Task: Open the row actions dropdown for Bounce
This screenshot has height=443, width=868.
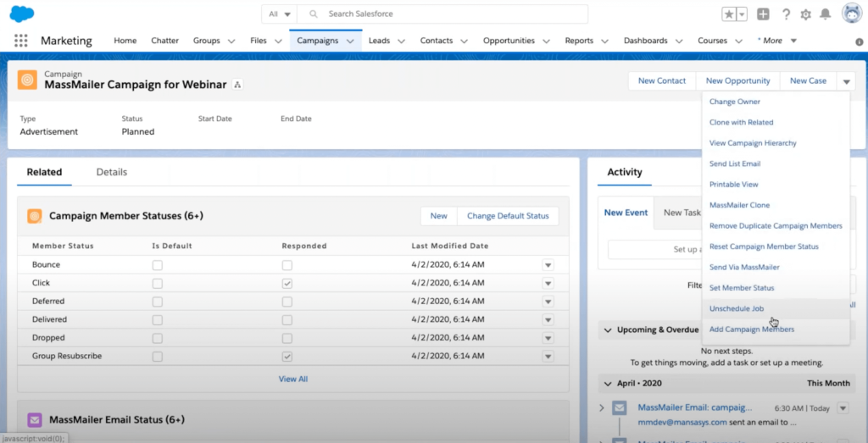Action: 548,265
